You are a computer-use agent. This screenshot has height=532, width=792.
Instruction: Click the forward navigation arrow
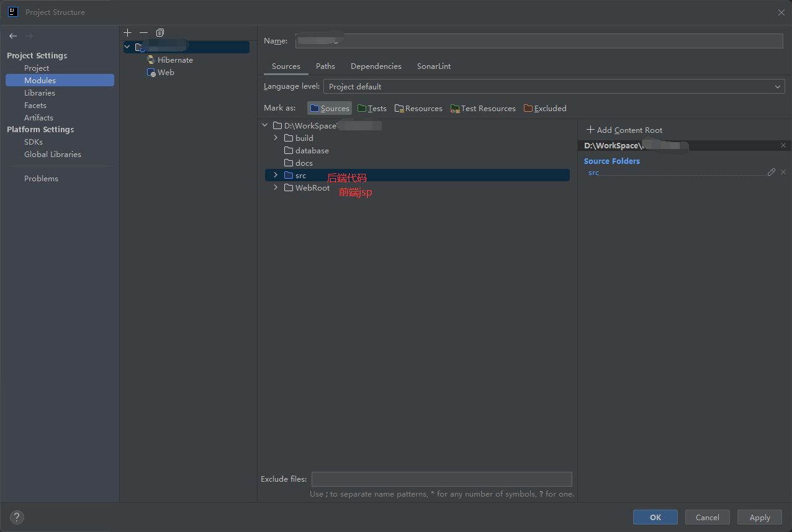[x=29, y=36]
